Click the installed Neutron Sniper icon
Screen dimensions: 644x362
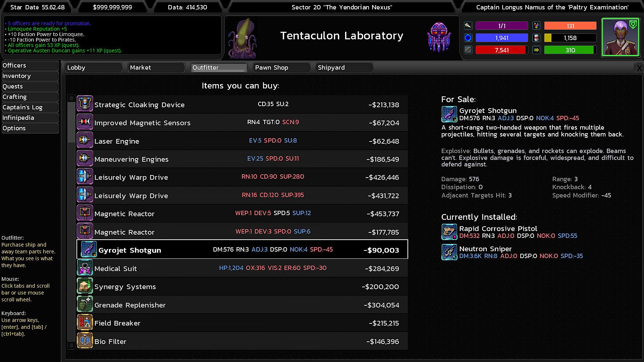click(x=449, y=252)
